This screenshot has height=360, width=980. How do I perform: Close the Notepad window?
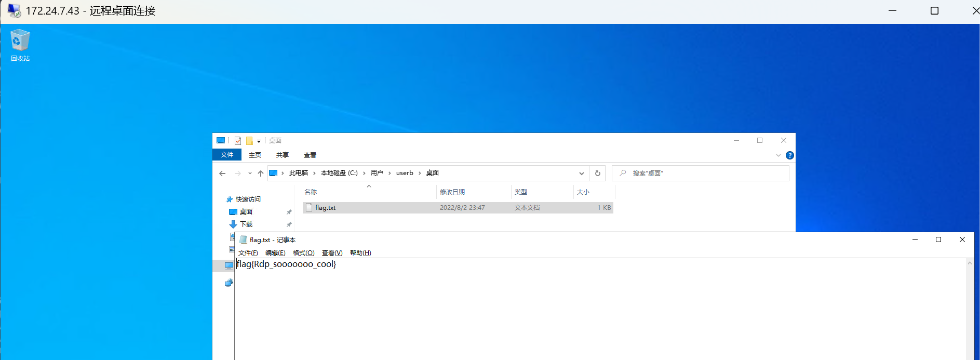pos(962,239)
